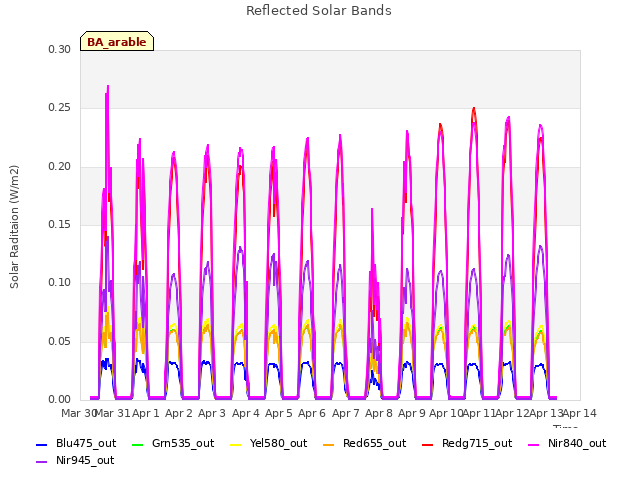The width and height of the screenshot is (640, 480).
Task: Click the Apr 2 x-axis date label
Action: [179, 413]
